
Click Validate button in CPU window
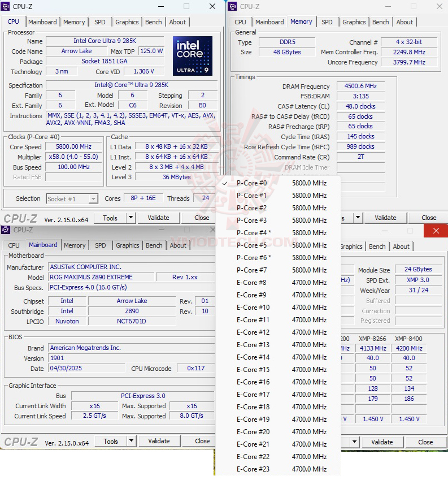point(158,218)
